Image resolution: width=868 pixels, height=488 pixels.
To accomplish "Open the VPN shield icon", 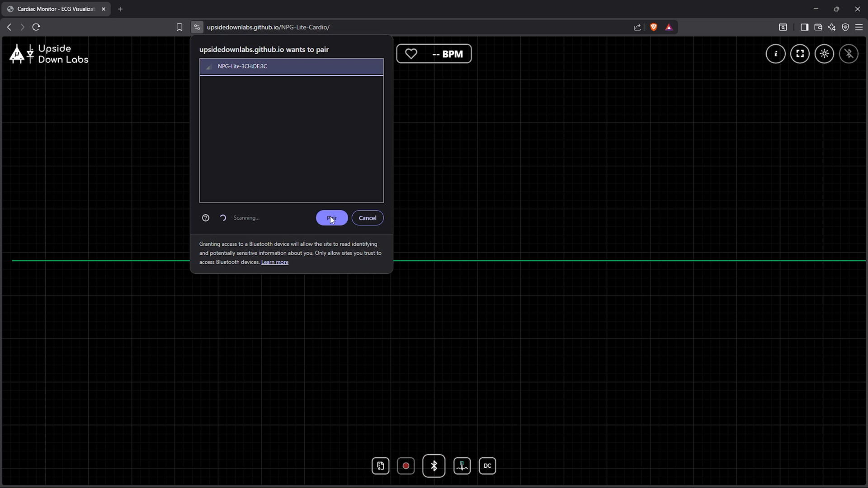I will (x=845, y=27).
